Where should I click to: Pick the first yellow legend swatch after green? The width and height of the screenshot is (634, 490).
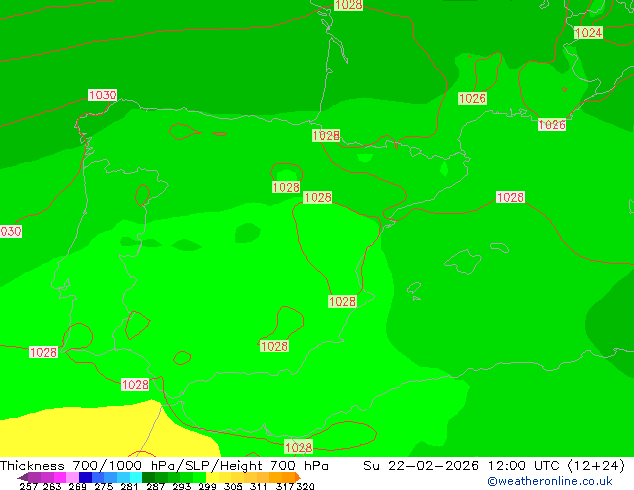212,477
